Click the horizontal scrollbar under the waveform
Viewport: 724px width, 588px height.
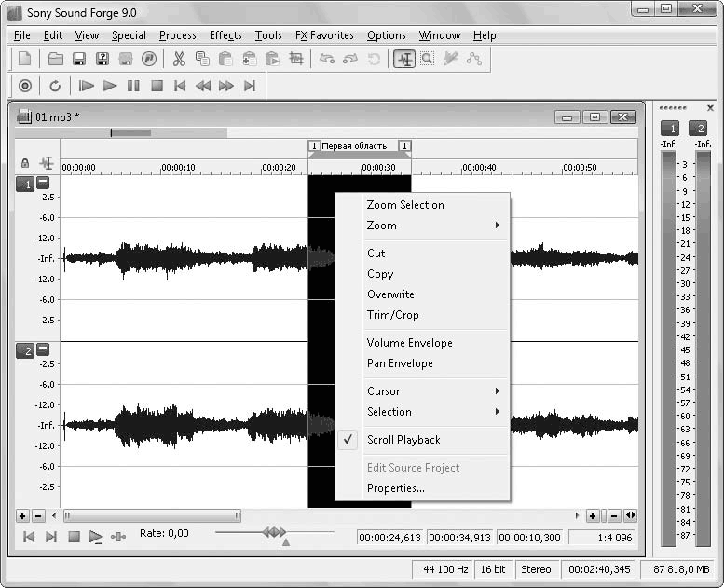coord(151,515)
